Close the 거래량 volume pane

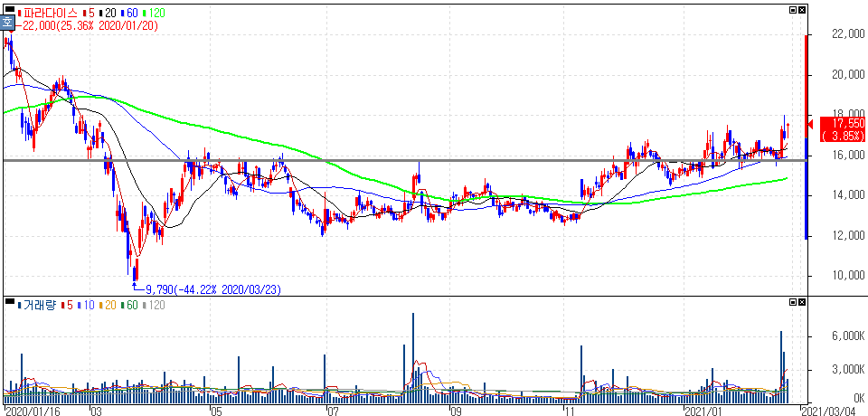(x=802, y=302)
